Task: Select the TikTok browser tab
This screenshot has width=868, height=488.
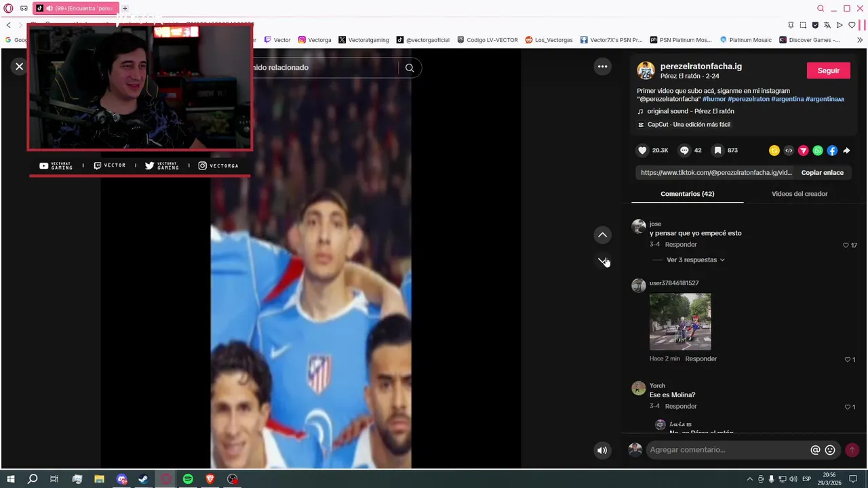Action: click(75, 8)
